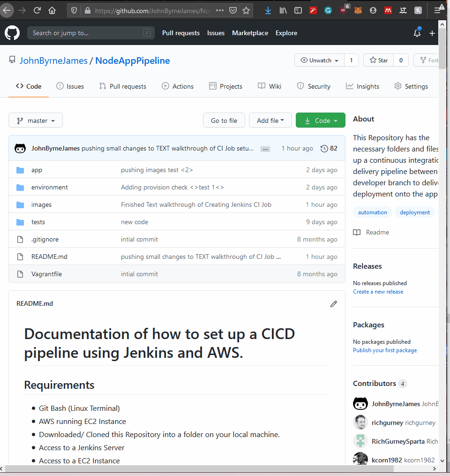This screenshot has width=450, height=476.
Task: Click RichGurneySparta contributor avatar
Action: coord(360,441)
